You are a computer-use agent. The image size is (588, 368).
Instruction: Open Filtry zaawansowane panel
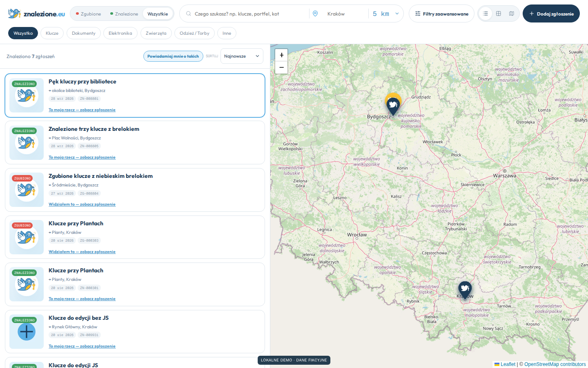(x=441, y=13)
